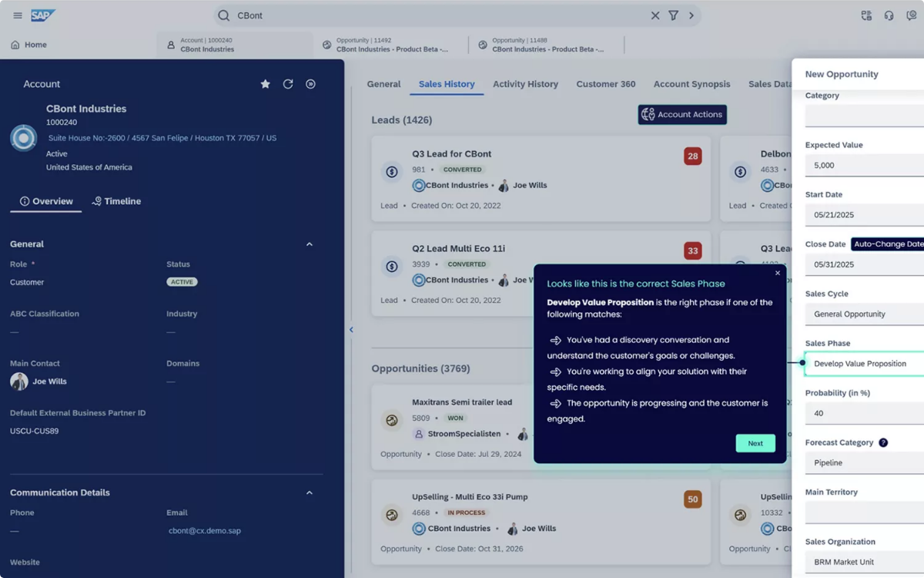Refresh the Account panel

(x=288, y=84)
